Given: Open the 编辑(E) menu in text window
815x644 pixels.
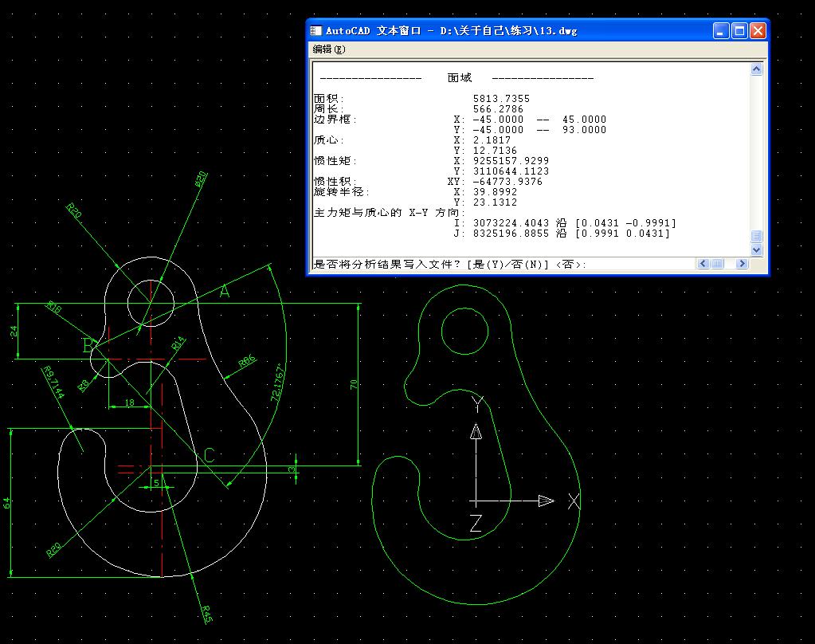Looking at the screenshot, I should [329, 49].
